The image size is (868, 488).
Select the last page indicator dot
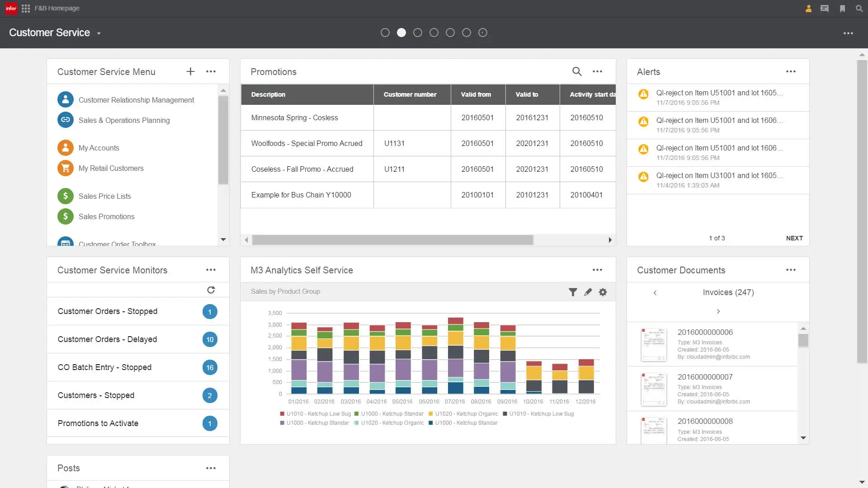pyautogui.click(x=483, y=33)
